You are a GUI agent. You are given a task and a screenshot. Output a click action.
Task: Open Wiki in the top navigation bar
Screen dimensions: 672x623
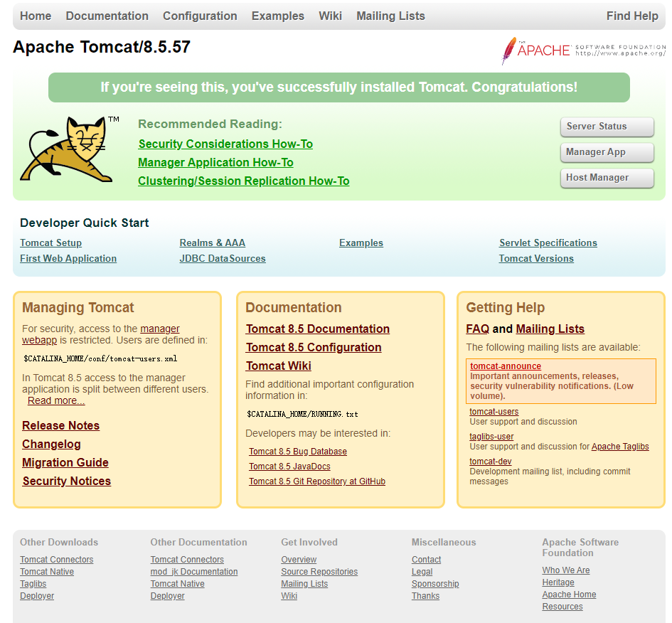pyautogui.click(x=330, y=16)
